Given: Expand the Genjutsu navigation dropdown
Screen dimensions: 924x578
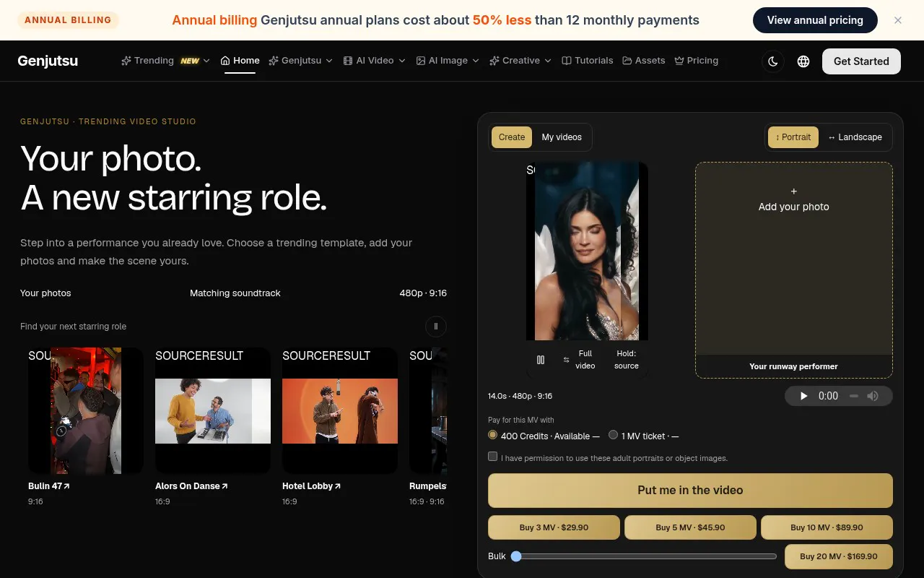Looking at the screenshot, I should 301,61.
